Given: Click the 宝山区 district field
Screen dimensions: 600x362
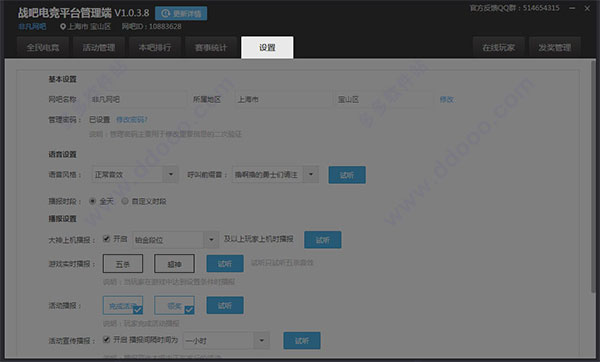Looking at the screenshot, I should [x=384, y=99].
